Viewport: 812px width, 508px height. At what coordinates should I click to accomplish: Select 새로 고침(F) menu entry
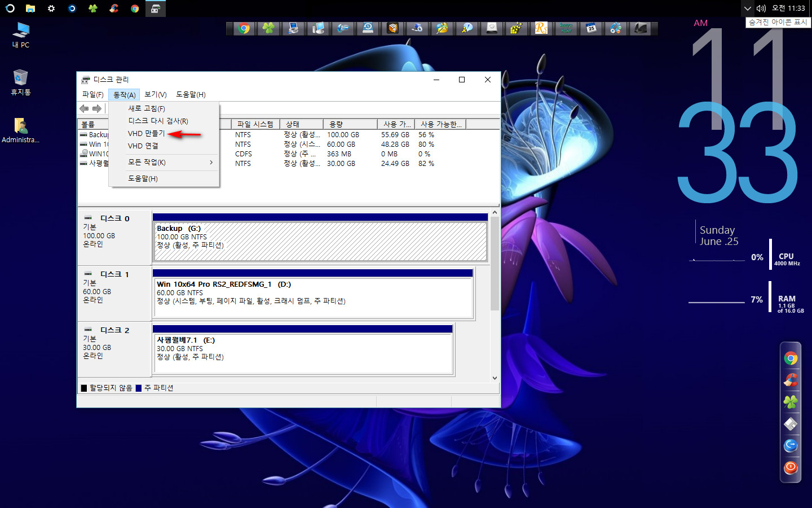[147, 108]
